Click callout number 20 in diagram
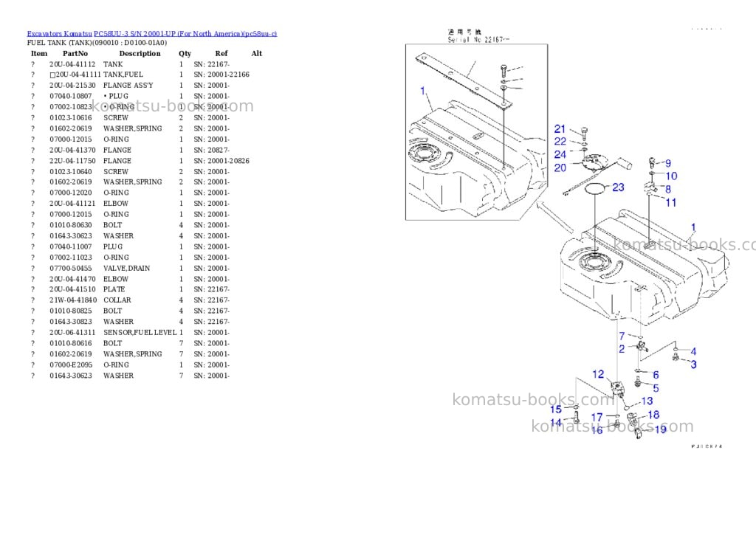Screen dimensions: 756x535 click(x=560, y=168)
